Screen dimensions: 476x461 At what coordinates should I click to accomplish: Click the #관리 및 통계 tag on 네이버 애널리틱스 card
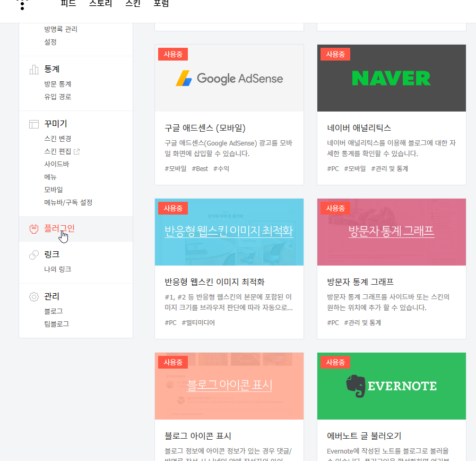tap(390, 169)
